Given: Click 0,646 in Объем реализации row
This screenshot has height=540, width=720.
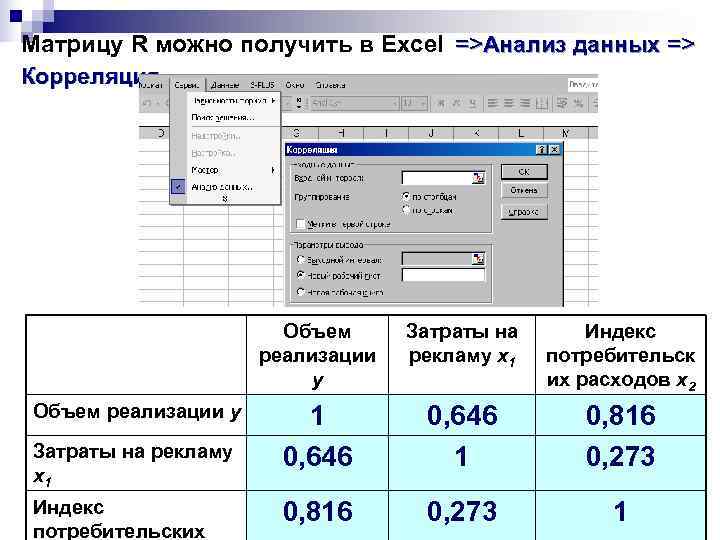Looking at the screenshot, I should tap(462, 415).
